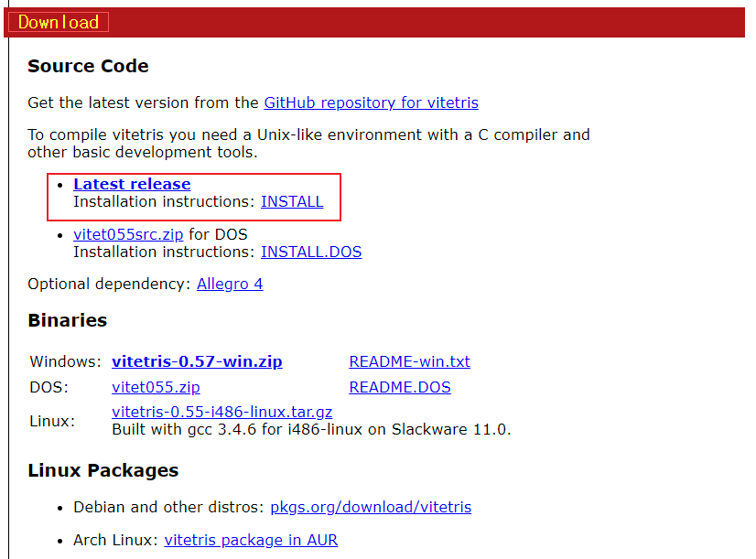This screenshot has height=559, width=756.
Task: Visit pkgs.org/download/vitetris link
Action: (x=371, y=507)
